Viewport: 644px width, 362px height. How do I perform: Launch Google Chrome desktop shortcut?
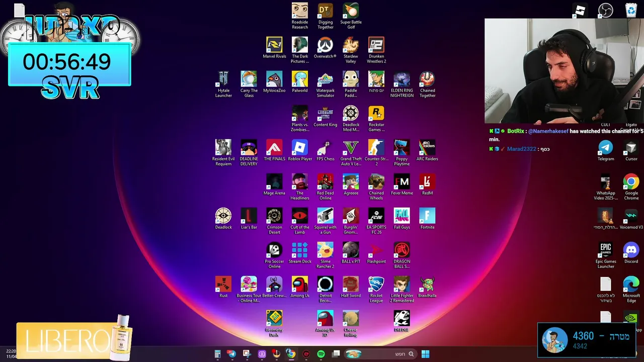(631, 187)
